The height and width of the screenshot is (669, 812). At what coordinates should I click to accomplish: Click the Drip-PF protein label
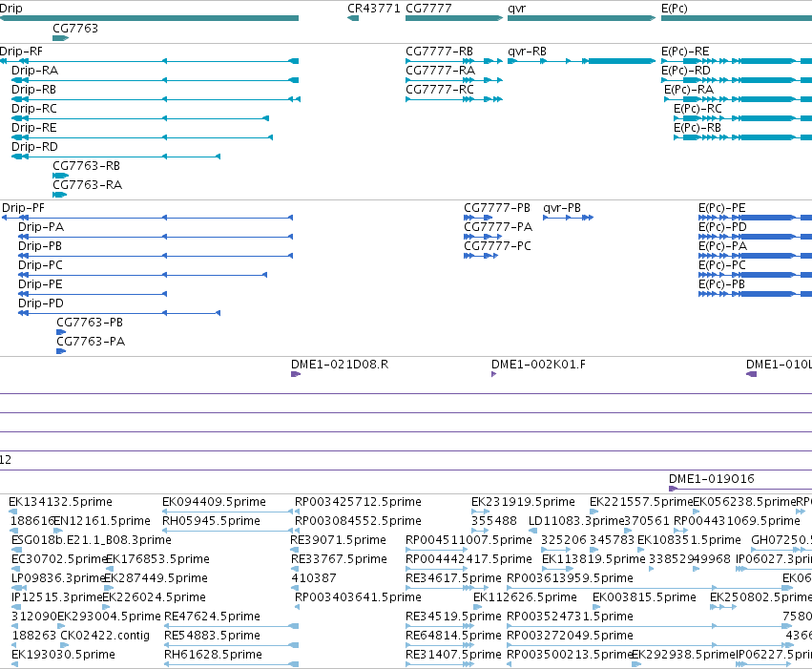(23, 208)
